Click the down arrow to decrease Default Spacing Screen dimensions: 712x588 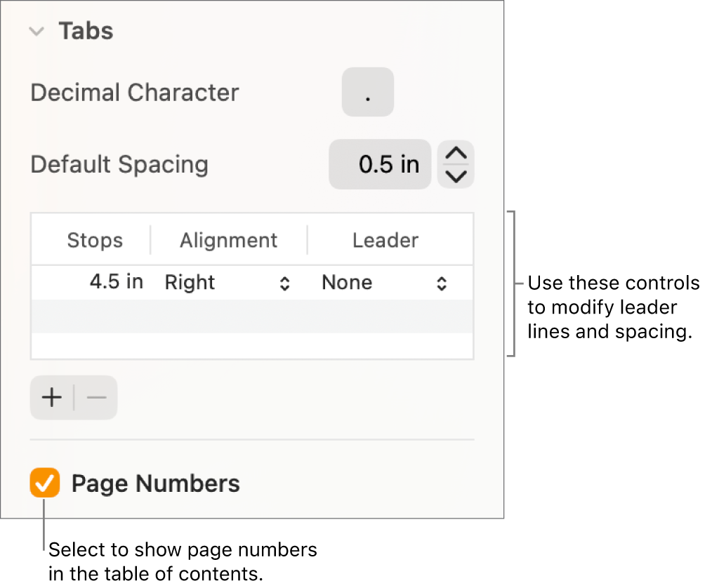[x=455, y=175]
